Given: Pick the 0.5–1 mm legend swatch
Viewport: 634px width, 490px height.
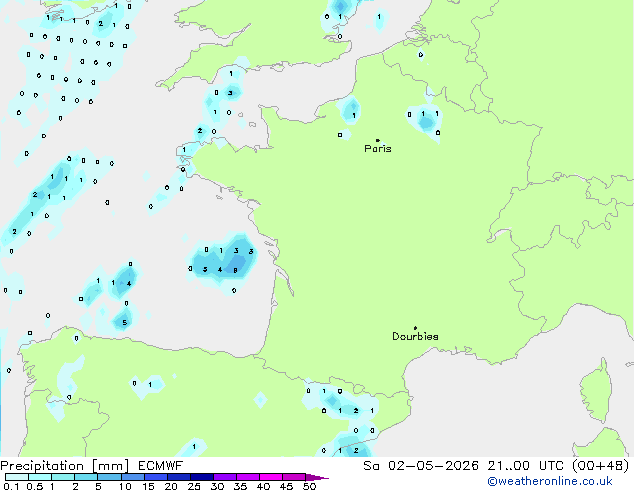Looking at the screenshot, I should tap(40, 477).
